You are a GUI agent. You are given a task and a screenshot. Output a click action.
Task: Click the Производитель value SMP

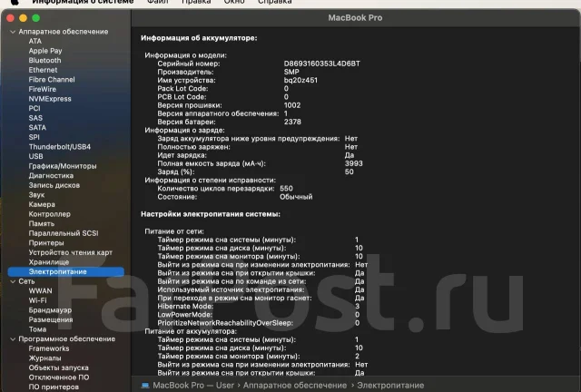click(291, 72)
